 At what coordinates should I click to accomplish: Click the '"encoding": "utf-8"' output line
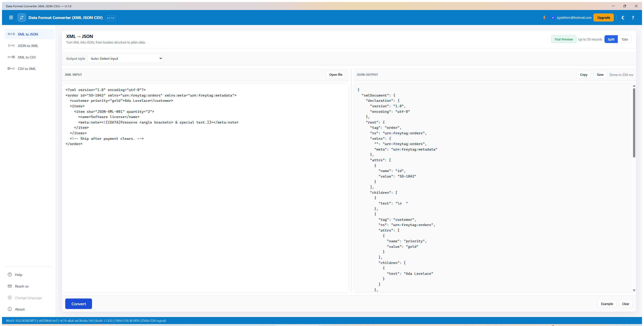coord(390,111)
